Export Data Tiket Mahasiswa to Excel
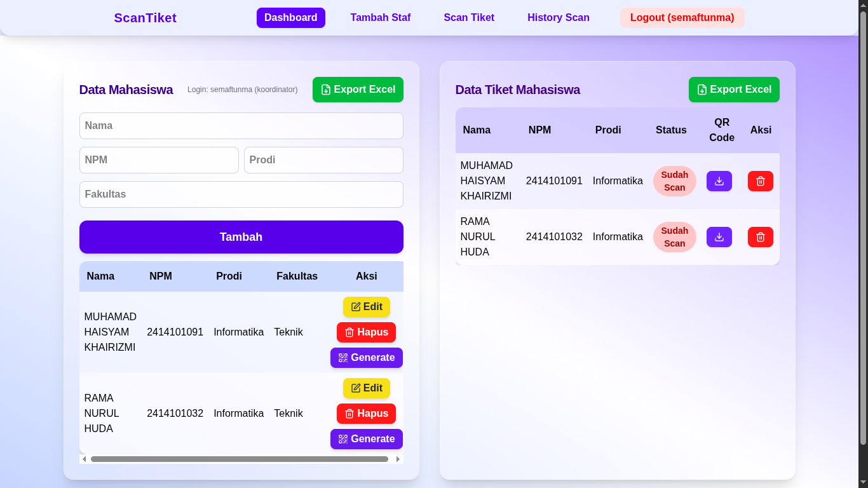Viewport: 868px width, 488px height. coord(734,90)
